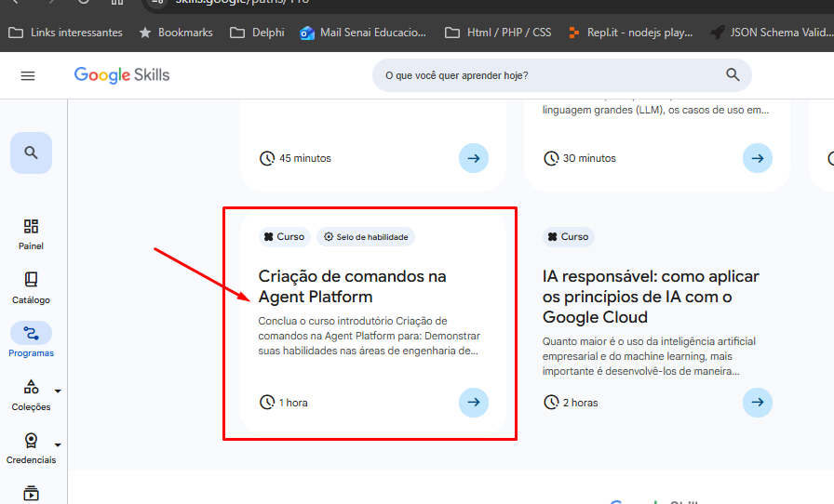Click the Google Skills logo

click(x=122, y=75)
